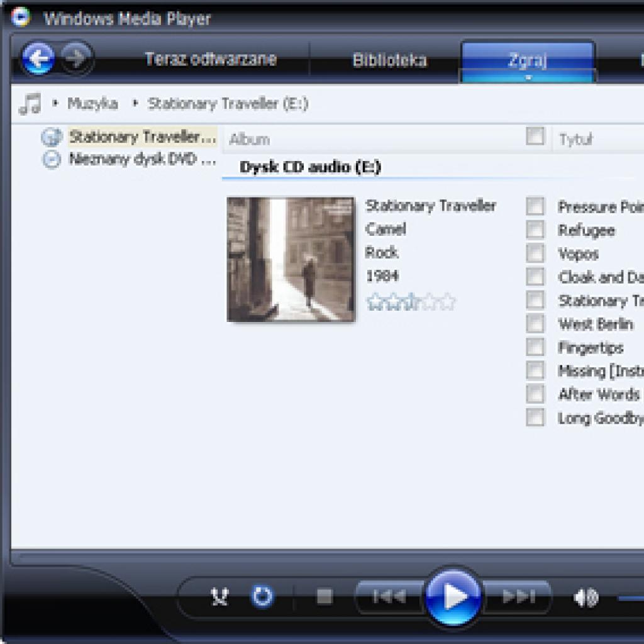The height and width of the screenshot is (644, 644).
Task: Click the artist name Camel
Action: coord(386,229)
